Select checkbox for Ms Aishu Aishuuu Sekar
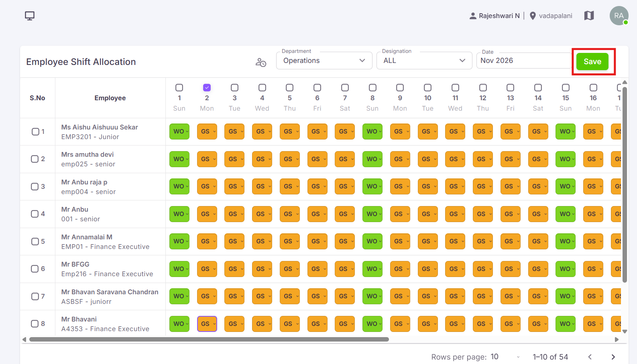Image resolution: width=637 pixels, height=364 pixels. [x=35, y=131]
